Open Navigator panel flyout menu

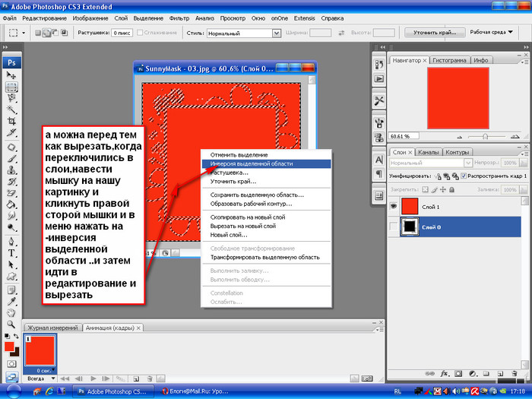524,62
